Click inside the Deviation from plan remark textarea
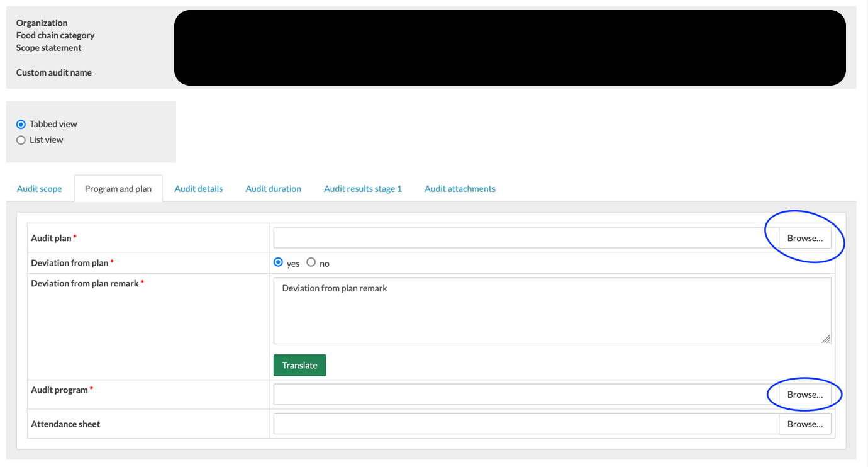Screen dimensions: 868x467 [x=552, y=311]
